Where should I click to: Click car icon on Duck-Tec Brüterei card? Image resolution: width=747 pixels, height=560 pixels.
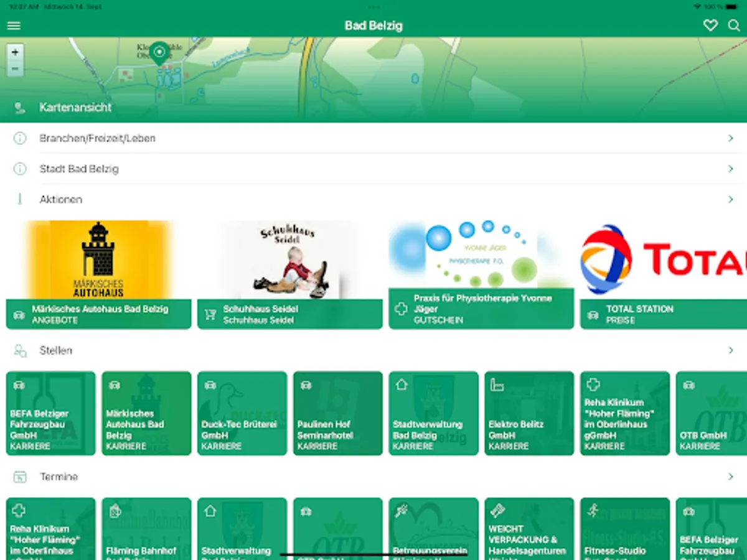pos(210,385)
